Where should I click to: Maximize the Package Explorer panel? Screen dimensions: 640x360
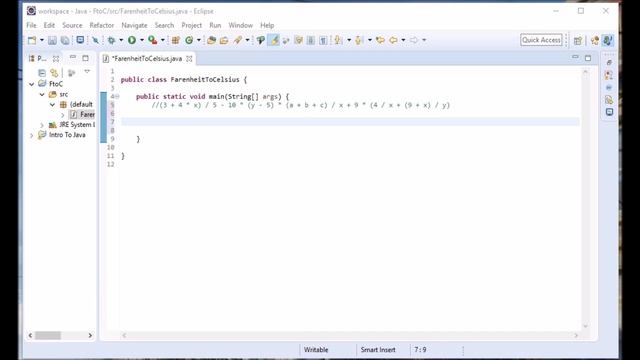85,58
